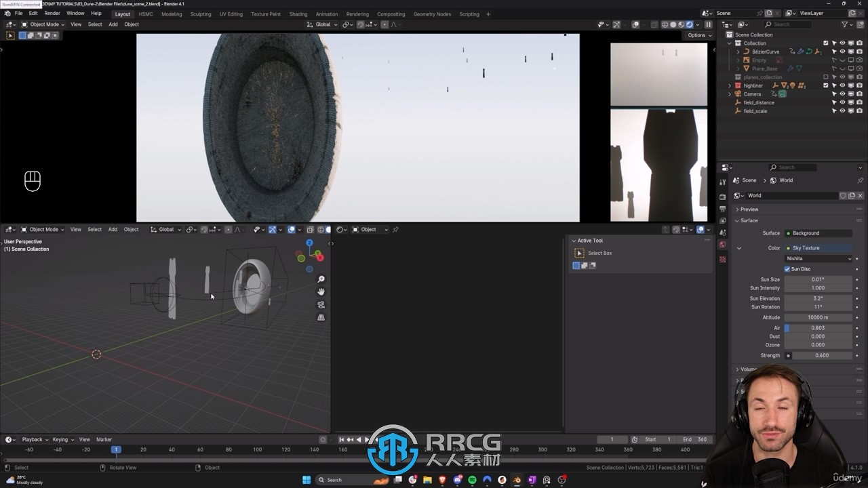Viewport: 868px width, 488px height.
Task: Click the Sky Texture color node button
Action: tap(818, 248)
